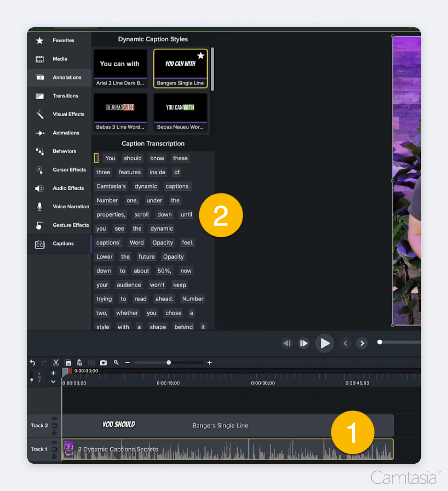Image resolution: width=448 pixels, height=491 pixels.
Task: Copy selection with the copy icon
Action: coord(68,363)
